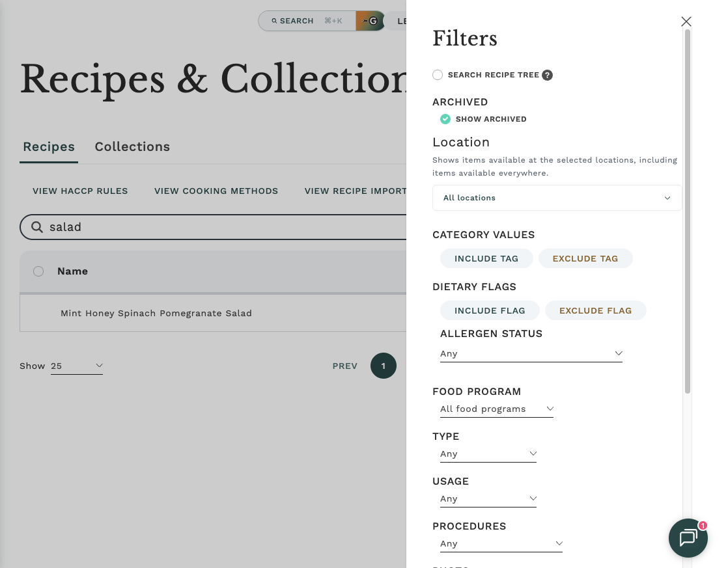Focus the recipe search field containing salad
The height and width of the screenshot is (568, 728).
click(214, 227)
